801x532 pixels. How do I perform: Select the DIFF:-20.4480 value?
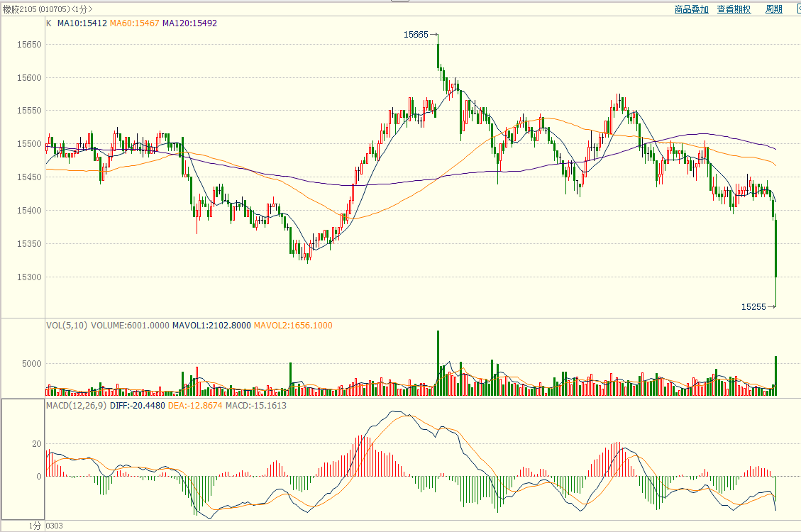138,405
